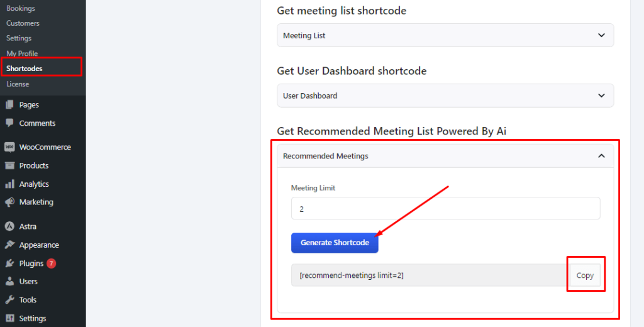Open the Shortcodes submenu item
Screen dimensions: 644x327
click(x=25, y=69)
